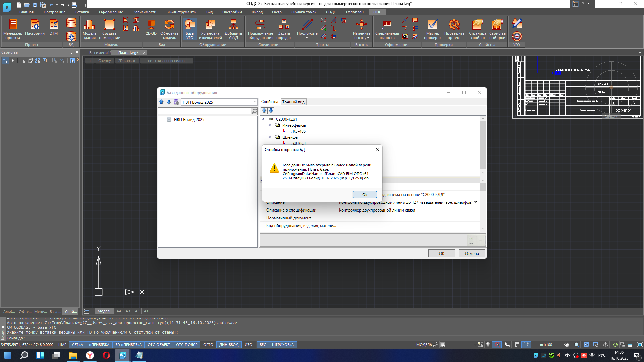Expand Описание property dropdown arrow
Viewport: 644px width, 362px height.
pyautogui.click(x=476, y=202)
